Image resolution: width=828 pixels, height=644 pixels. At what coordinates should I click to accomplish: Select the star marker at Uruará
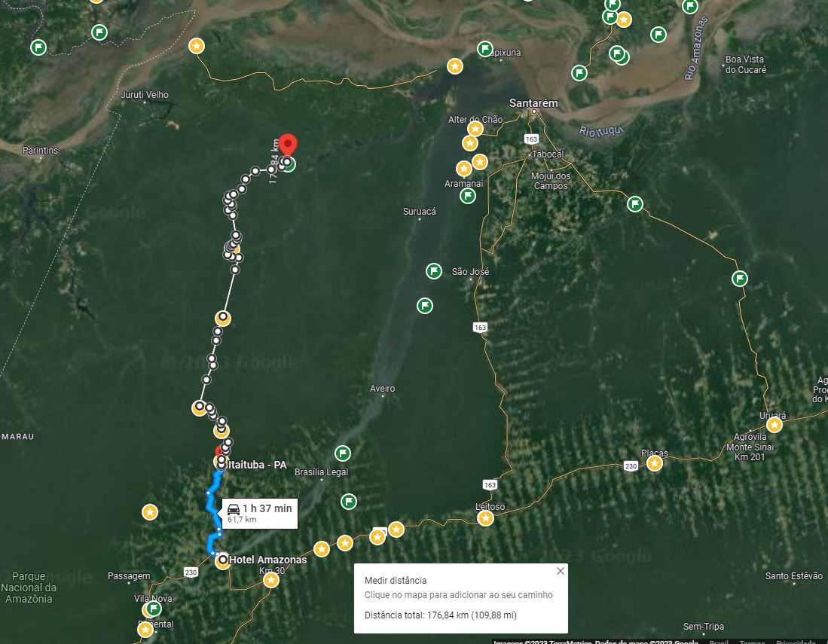point(775,424)
